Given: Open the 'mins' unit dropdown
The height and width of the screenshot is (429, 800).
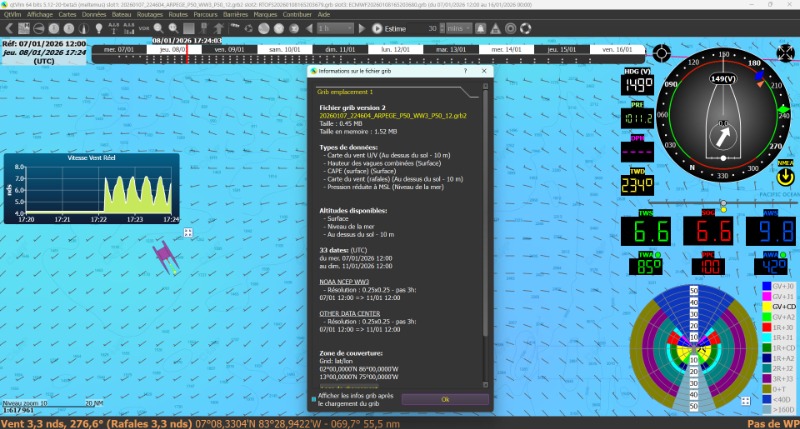Looking at the screenshot, I should click(x=460, y=29).
